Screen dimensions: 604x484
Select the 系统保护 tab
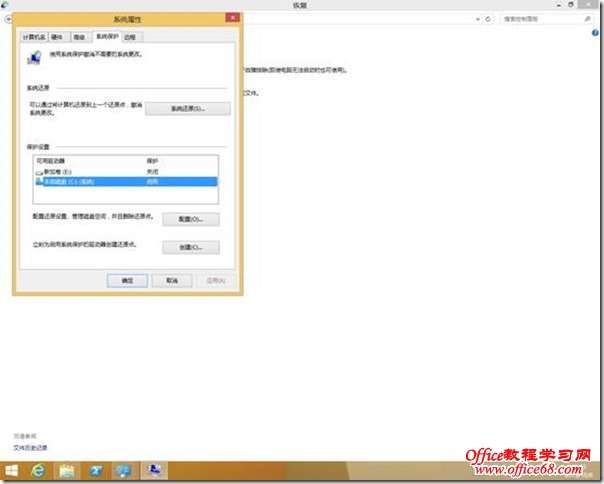(x=107, y=36)
